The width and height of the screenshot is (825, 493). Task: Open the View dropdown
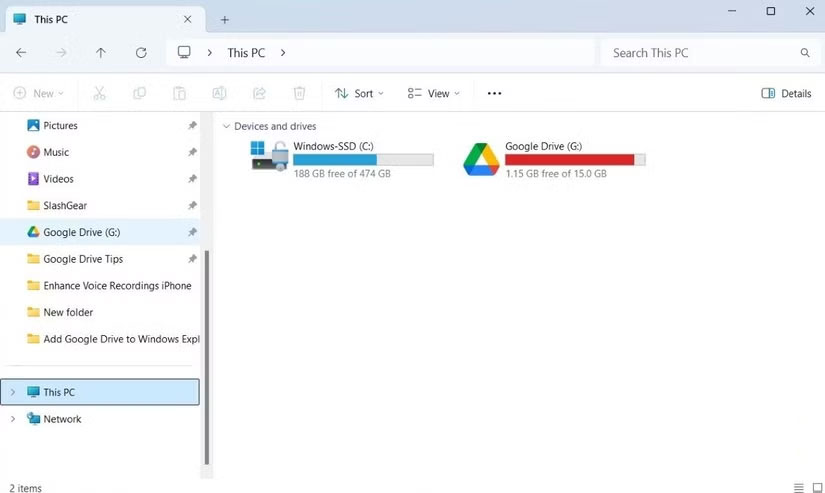(x=434, y=93)
